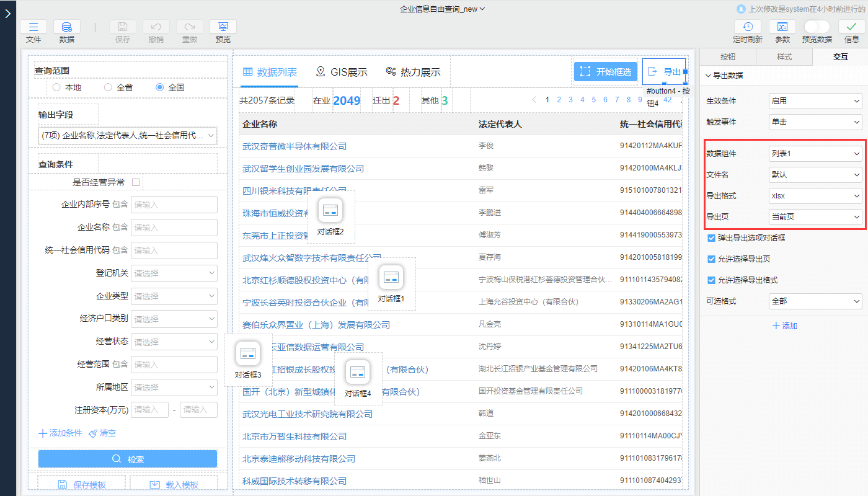This screenshot has width=868, height=496.
Task: Uncheck 弹出导出选项对话框 checkbox
Action: coord(711,238)
